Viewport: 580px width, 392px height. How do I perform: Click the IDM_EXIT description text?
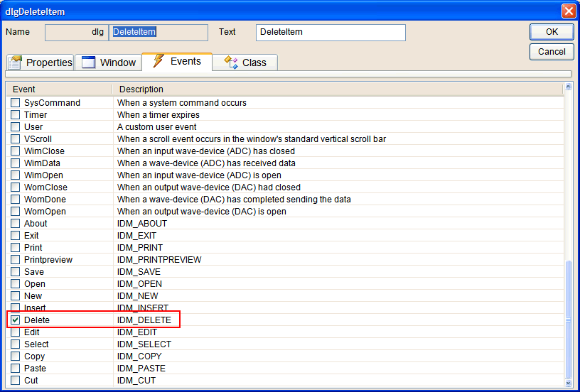point(137,235)
